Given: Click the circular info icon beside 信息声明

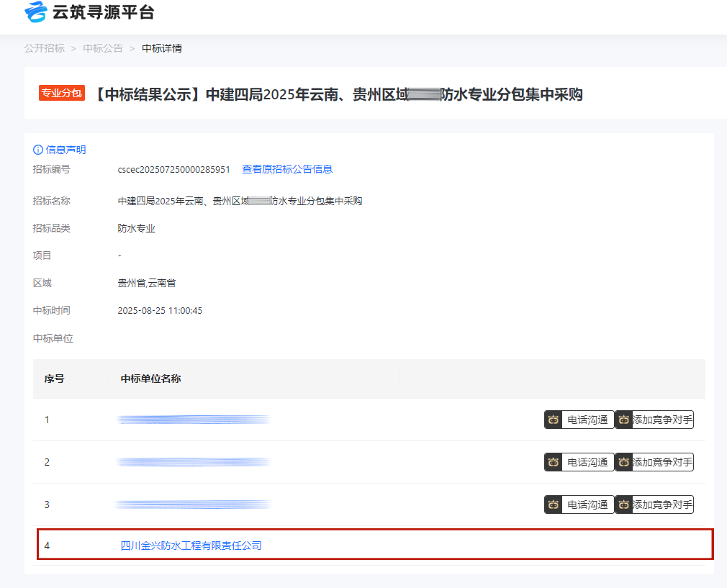Looking at the screenshot, I should 37,149.
